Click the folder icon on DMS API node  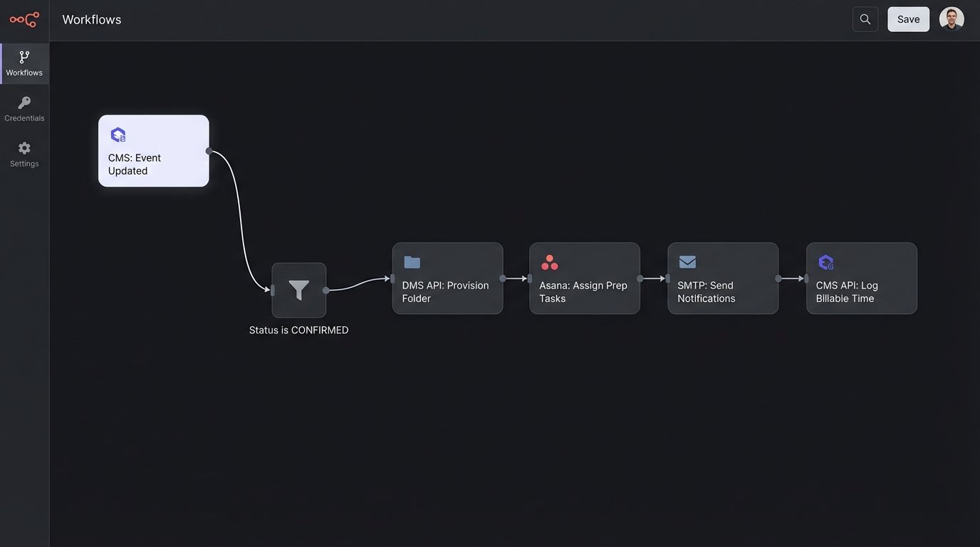pyautogui.click(x=412, y=262)
